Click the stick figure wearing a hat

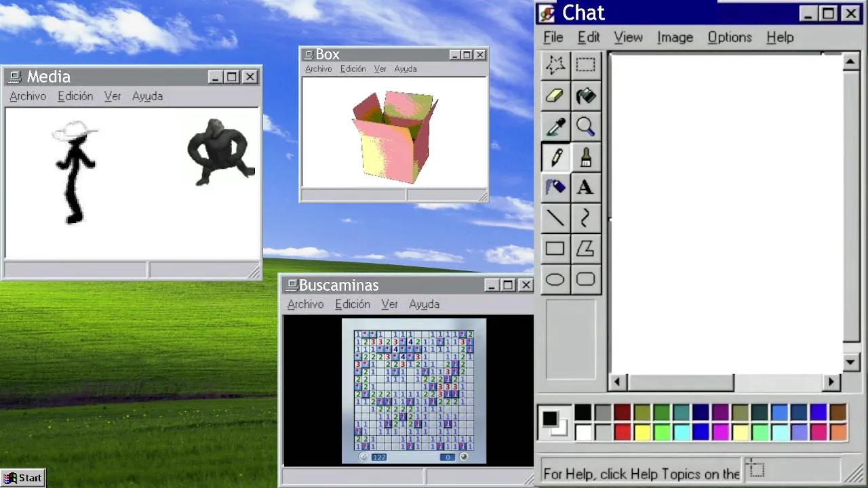[x=75, y=172]
